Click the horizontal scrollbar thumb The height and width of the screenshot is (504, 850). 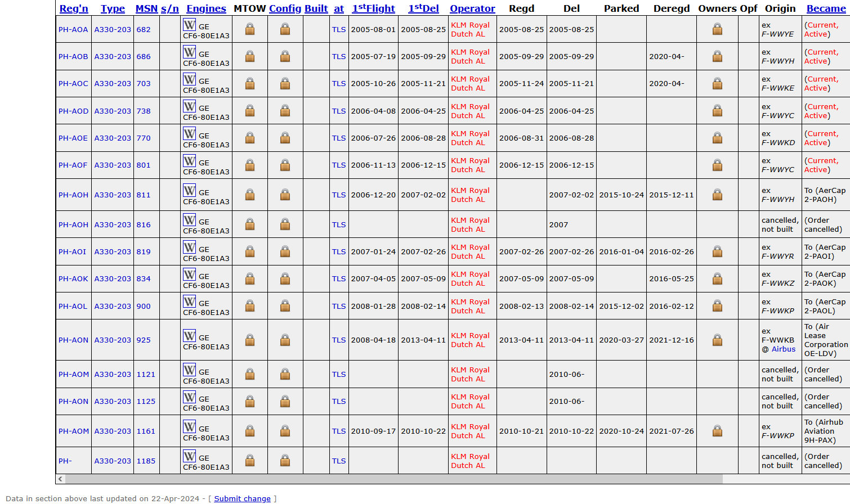click(394, 479)
